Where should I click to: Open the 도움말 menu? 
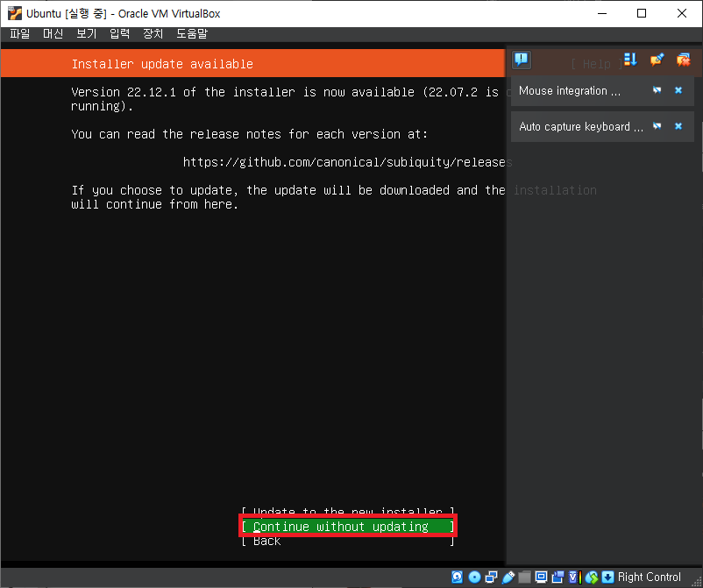[192, 33]
